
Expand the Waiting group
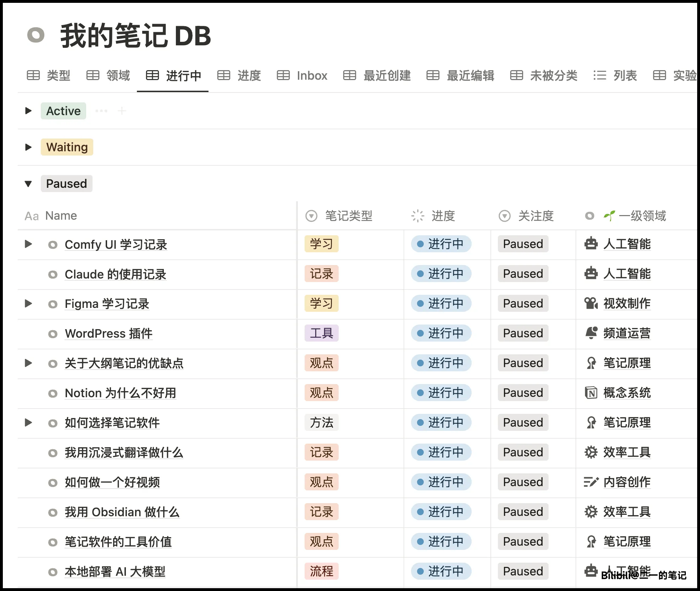click(x=28, y=147)
